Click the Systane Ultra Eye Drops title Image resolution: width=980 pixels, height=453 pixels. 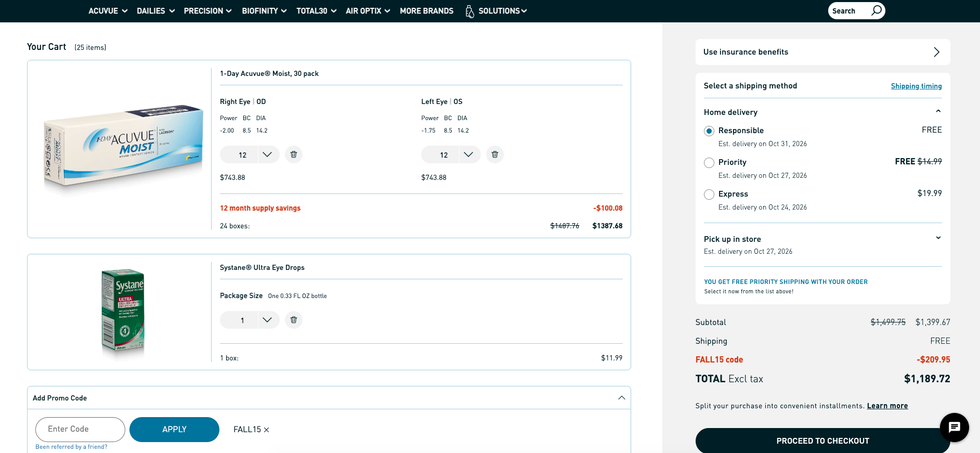[262, 268]
